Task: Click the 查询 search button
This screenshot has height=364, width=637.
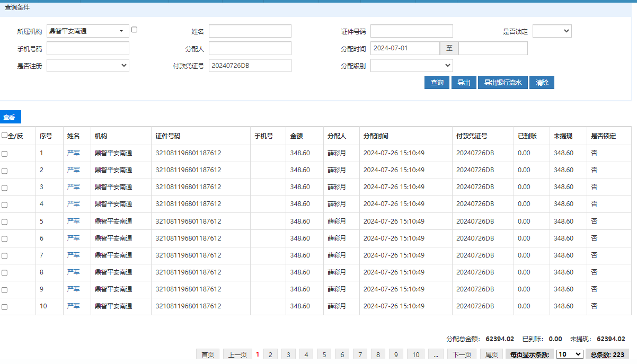Action: click(x=437, y=83)
